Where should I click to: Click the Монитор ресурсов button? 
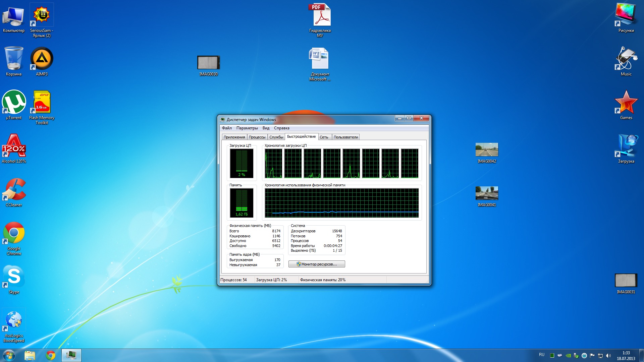(x=317, y=264)
